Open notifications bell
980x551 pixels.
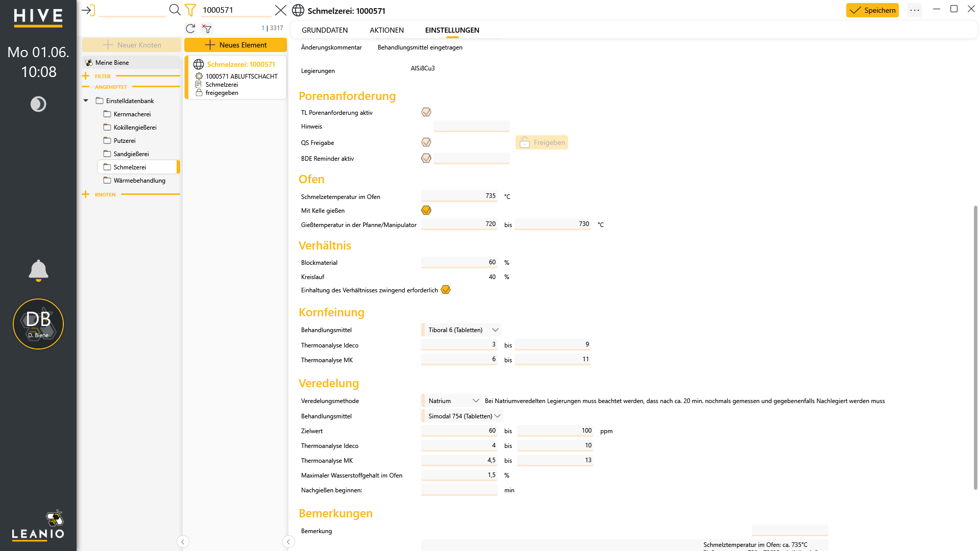38,270
